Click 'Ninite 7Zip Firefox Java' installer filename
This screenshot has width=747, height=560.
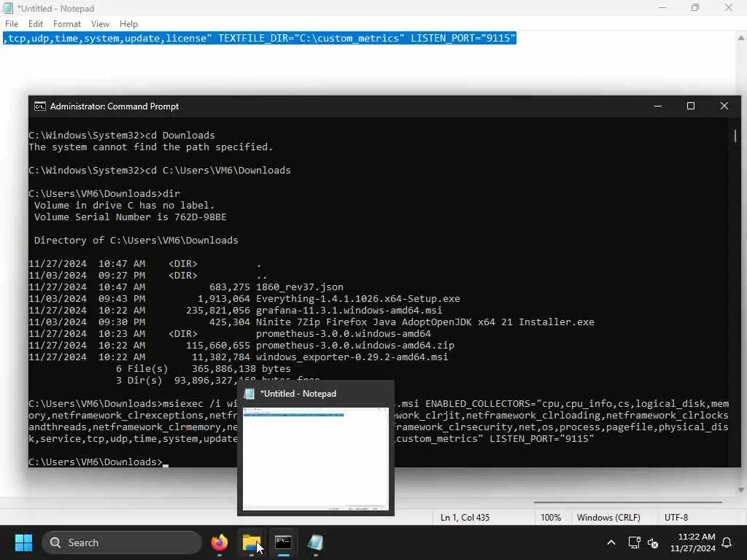pyautogui.click(x=425, y=322)
